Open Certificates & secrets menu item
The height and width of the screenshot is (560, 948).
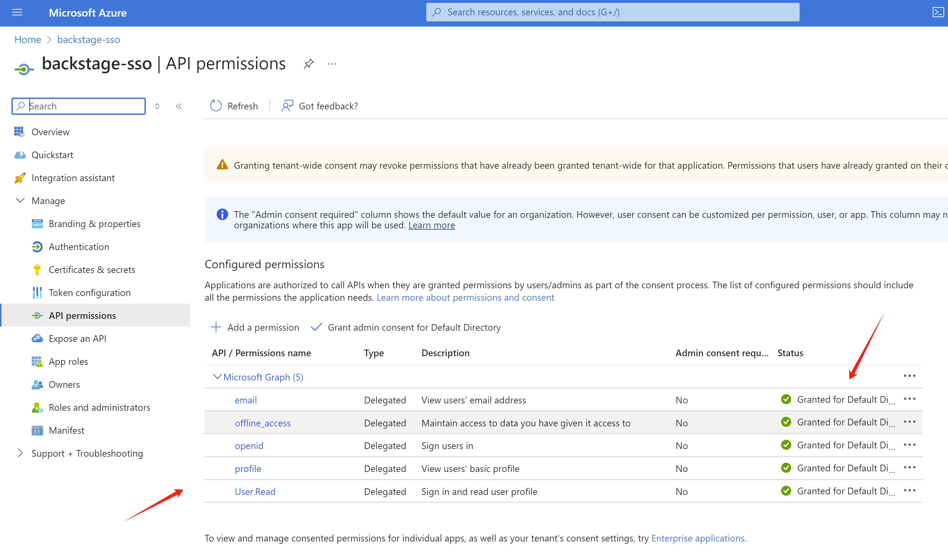click(x=92, y=269)
